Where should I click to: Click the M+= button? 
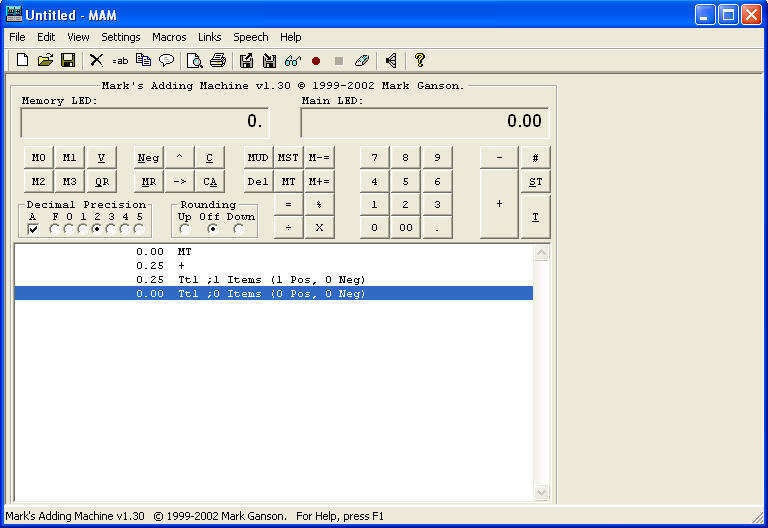pos(319,182)
